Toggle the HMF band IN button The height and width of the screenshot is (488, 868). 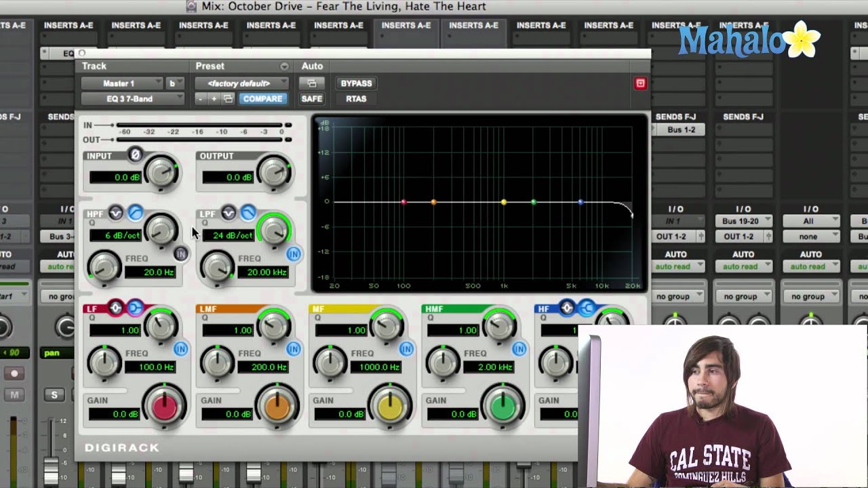pos(519,348)
